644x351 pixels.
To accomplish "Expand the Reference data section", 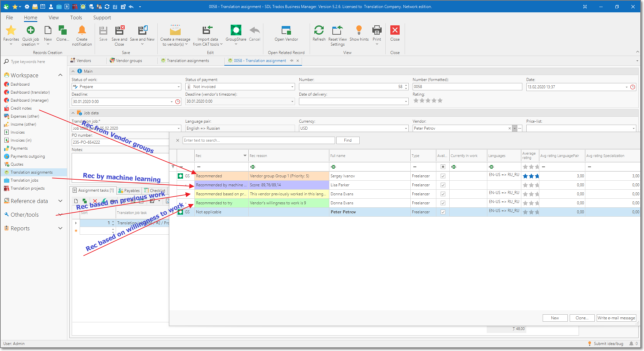I will tap(60, 201).
